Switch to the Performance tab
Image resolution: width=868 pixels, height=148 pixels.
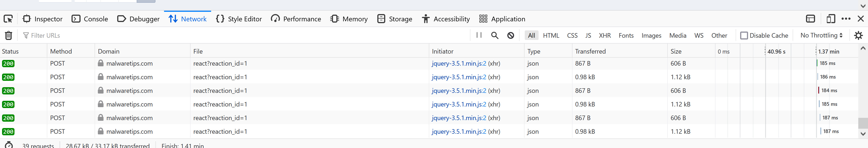(296, 19)
